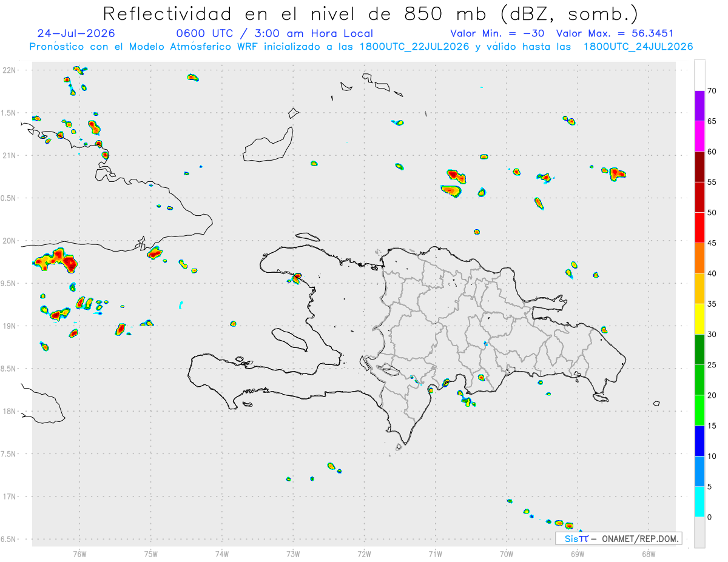The image size is (728, 562).
Task: Select the orange 40-45 dBZ color swatch
Action: (x=699, y=258)
